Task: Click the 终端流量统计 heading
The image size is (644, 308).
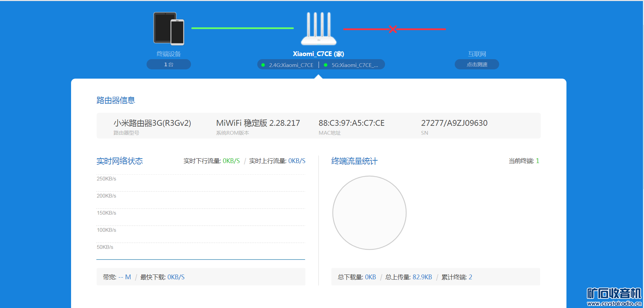Action: click(x=354, y=161)
